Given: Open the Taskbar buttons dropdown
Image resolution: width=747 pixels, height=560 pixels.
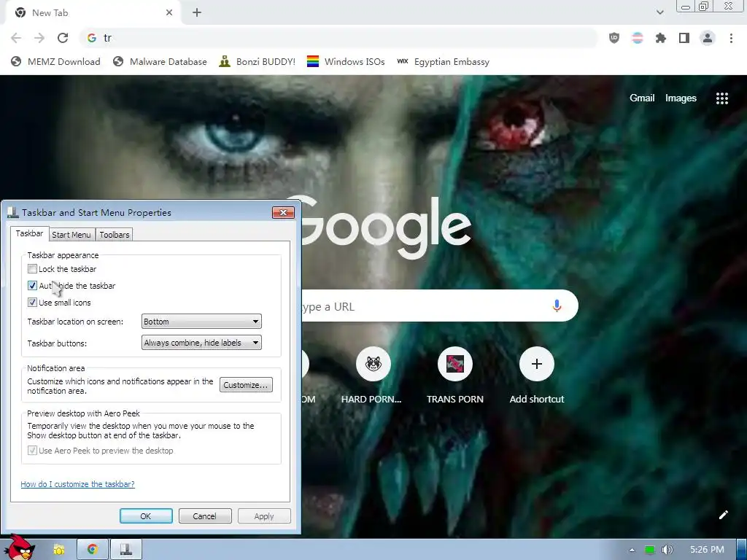Looking at the screenshot, I should pyautogui.click(x=201, y=343).
